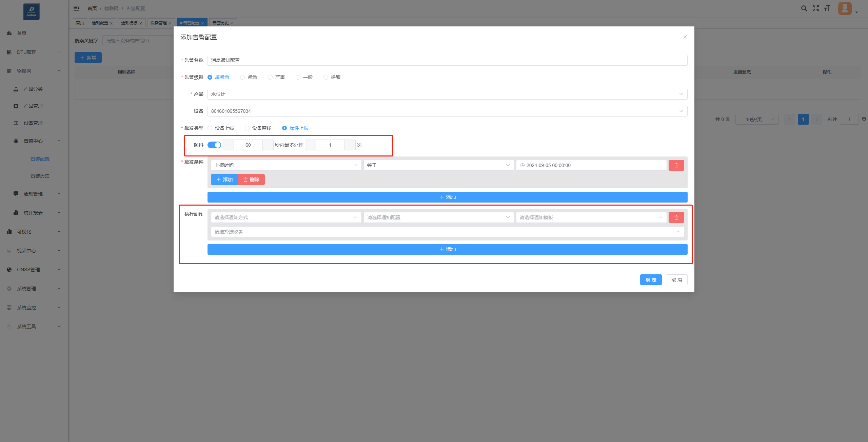Click the plus stepper on the 60 seconds field
Screen dimensions: 868x442
(268, 145)
